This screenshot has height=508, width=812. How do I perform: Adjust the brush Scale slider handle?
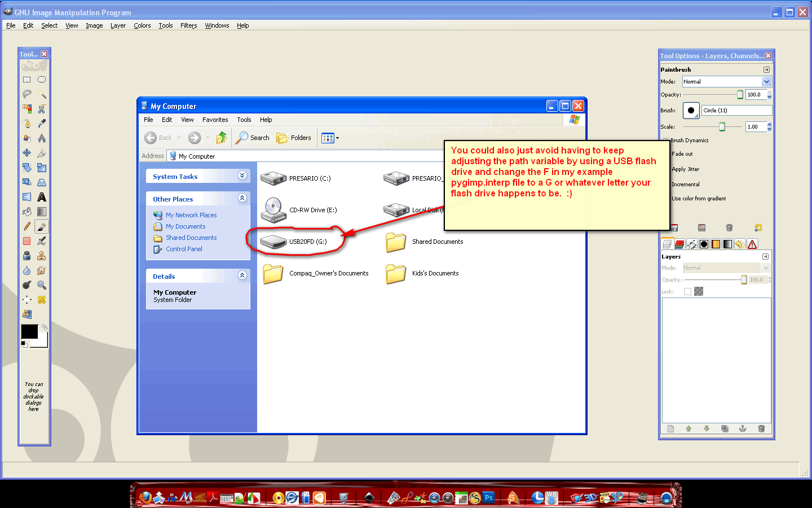pos(722,127)
